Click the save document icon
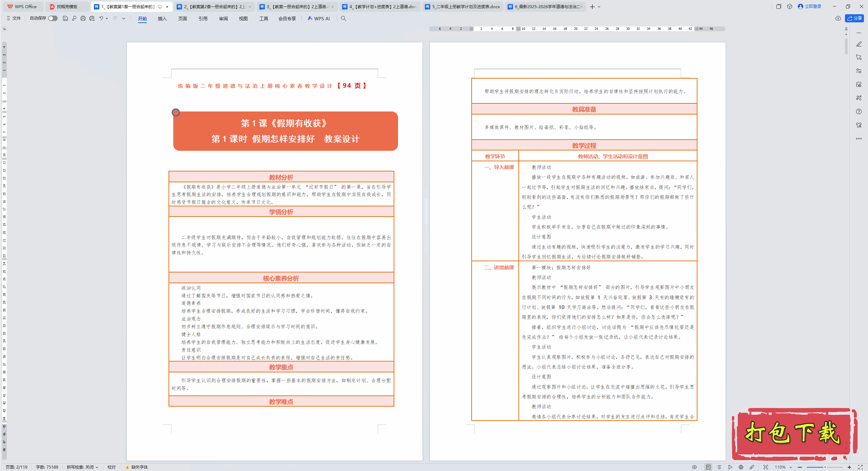The image size is (868, 471). 65,18
